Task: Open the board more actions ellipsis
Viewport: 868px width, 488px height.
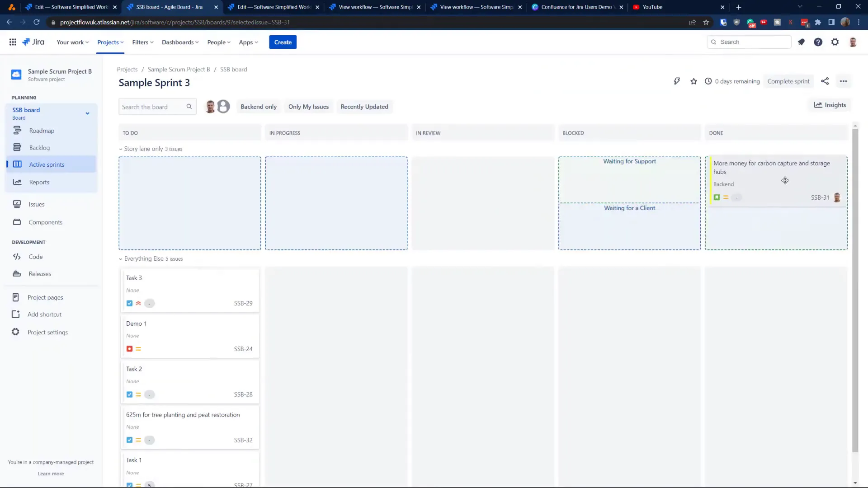Action: 843,81
